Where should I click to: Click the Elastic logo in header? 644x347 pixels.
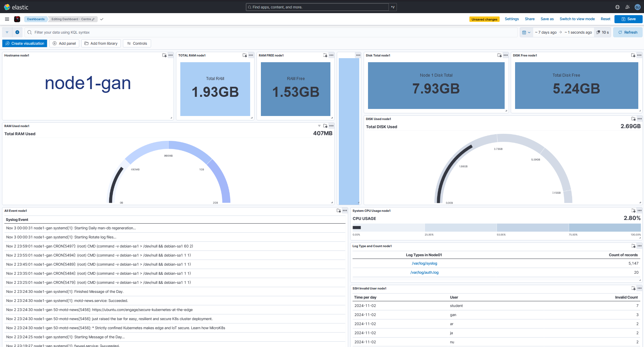(16, 7)
